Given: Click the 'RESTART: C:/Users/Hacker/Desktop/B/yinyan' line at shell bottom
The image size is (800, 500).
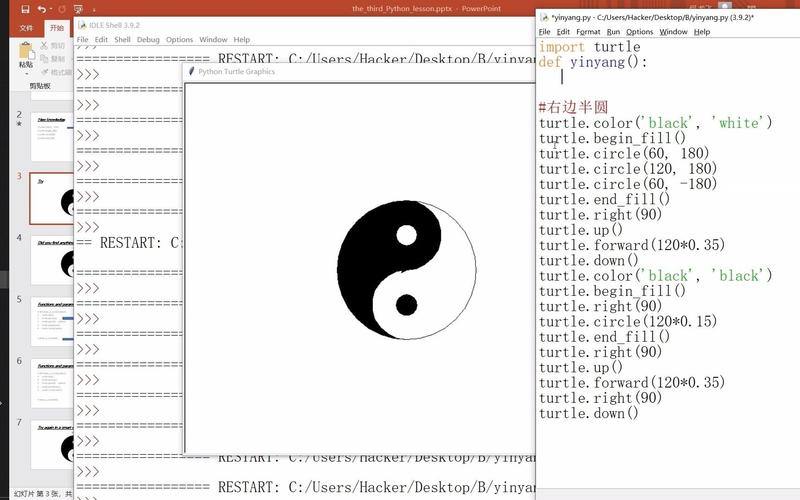Looking at the screenshot, I should pyautogui.click(x=305, y=487).
